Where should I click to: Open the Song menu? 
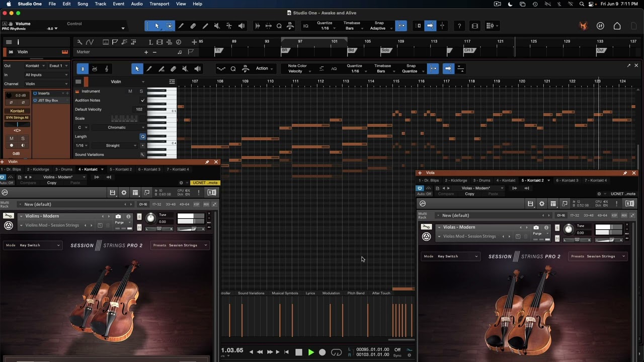(83, 4)
